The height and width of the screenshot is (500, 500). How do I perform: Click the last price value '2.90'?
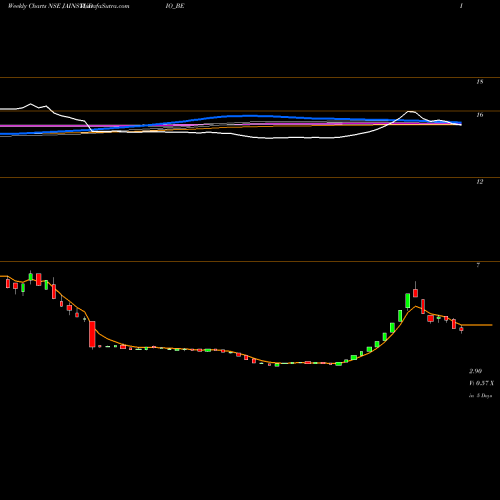coord(475,371)
